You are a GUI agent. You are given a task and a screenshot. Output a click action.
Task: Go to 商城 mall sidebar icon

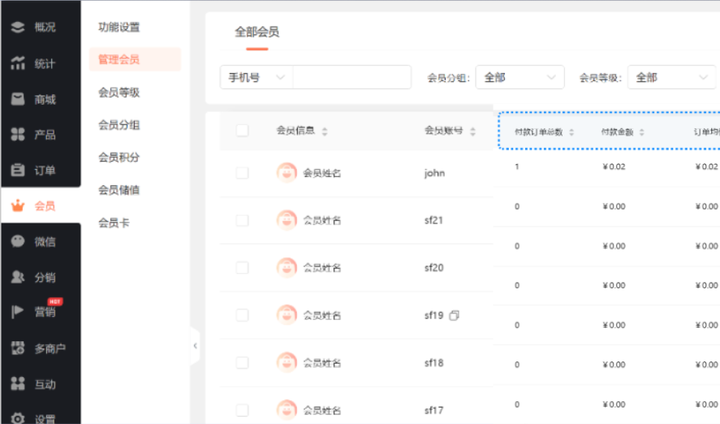[18, 99]
